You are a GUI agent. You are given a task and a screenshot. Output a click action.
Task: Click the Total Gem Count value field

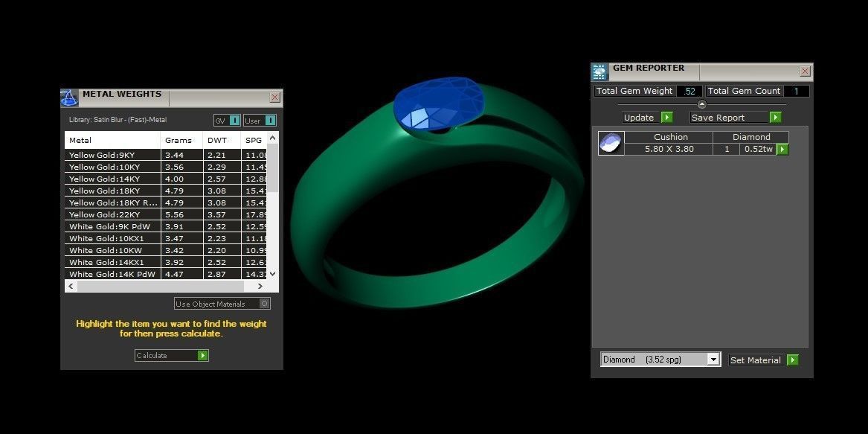pos(797,92)
